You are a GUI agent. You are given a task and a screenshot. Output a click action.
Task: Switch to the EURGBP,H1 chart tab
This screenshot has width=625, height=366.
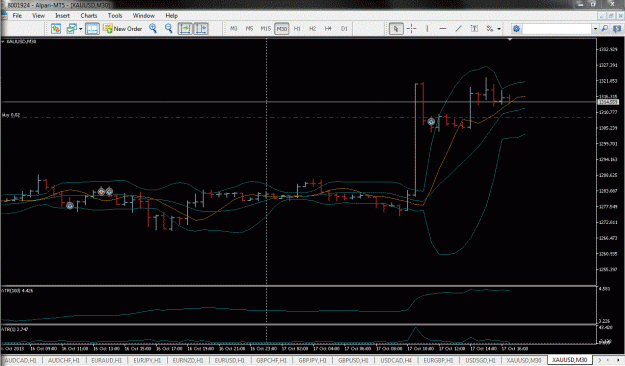[438, 360]
